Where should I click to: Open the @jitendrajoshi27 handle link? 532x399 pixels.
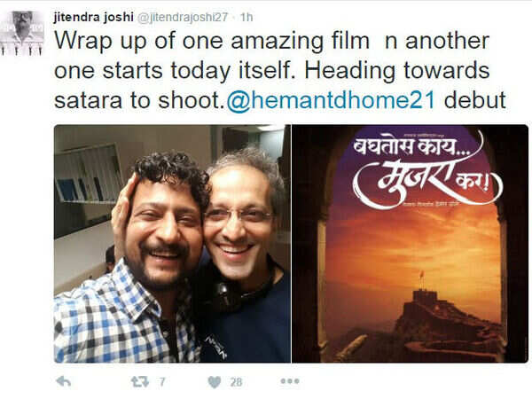[182, 17]
